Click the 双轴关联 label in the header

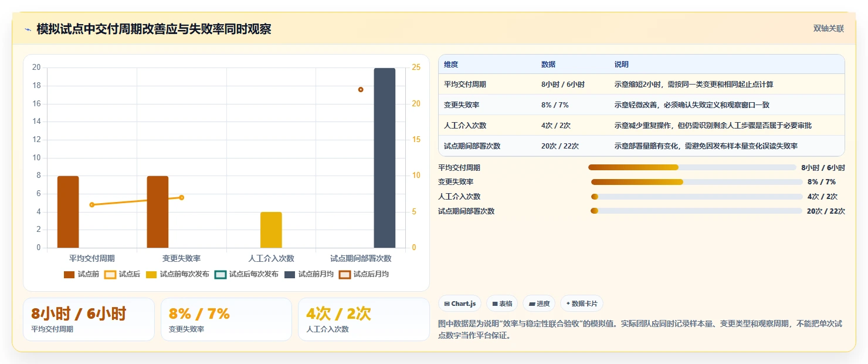click(x=829, y=29)
